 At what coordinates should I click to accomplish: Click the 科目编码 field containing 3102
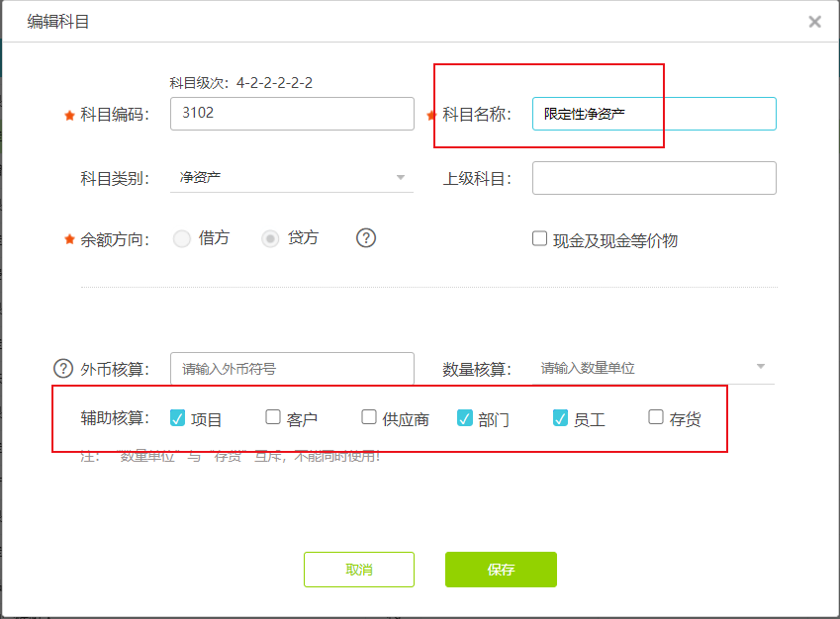click(x=292, y=114)
